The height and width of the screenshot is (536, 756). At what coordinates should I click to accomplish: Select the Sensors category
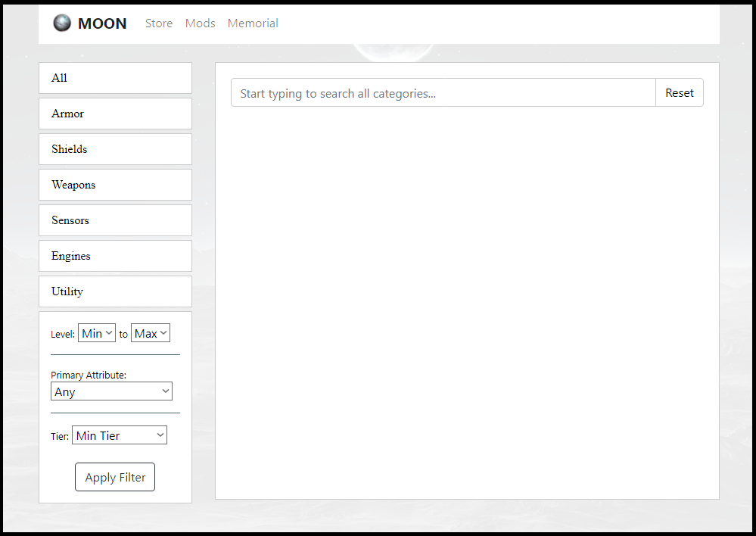pos(115,220)
